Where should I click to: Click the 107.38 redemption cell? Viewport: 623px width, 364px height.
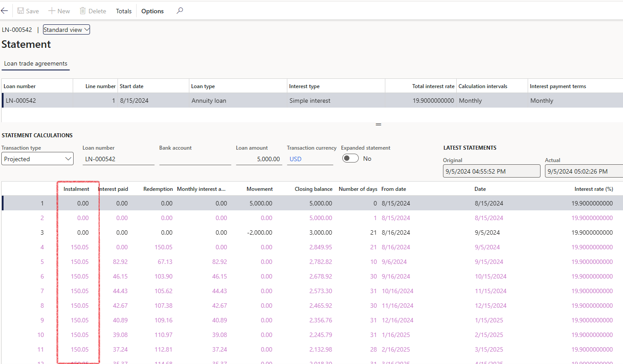point(164,306)
